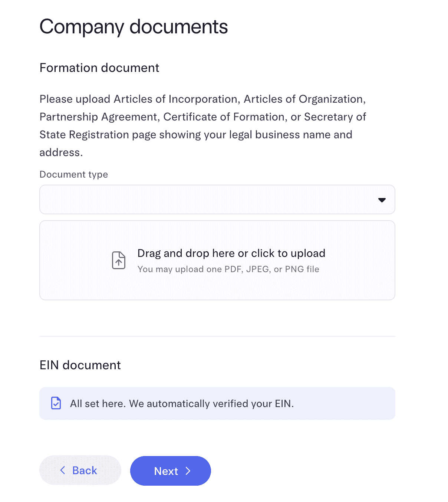Screen dimensions: 448x502
Task: Click the word "address." ending the instructions
Action: 61,152
